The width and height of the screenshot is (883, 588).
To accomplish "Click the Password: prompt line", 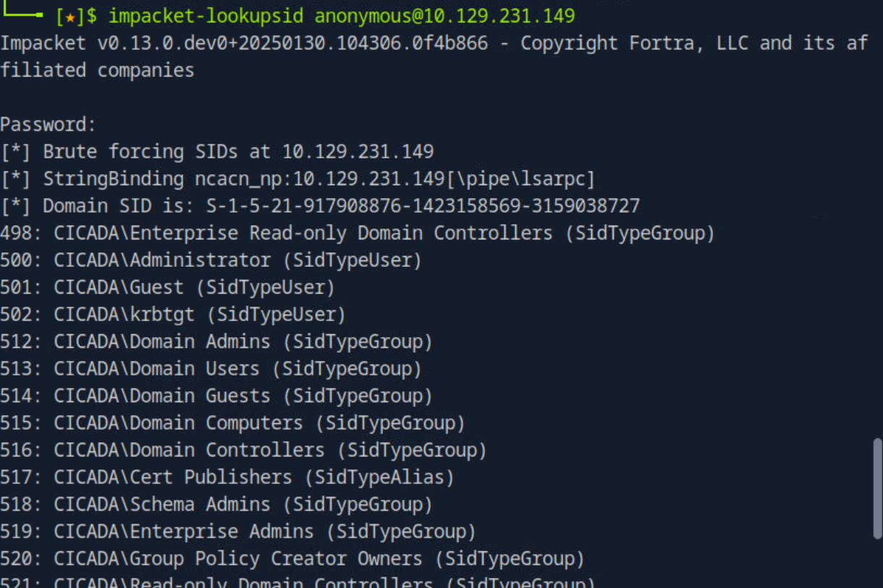I will 48,124.
